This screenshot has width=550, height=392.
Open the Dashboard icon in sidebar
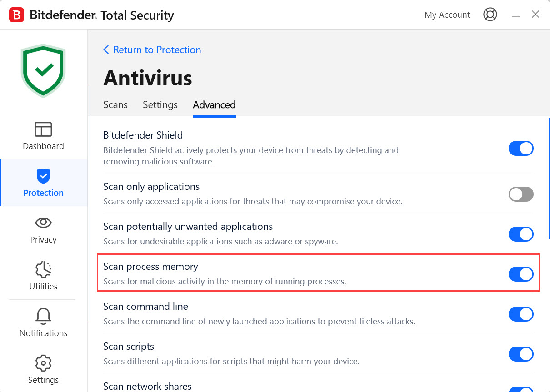(43, 130)
